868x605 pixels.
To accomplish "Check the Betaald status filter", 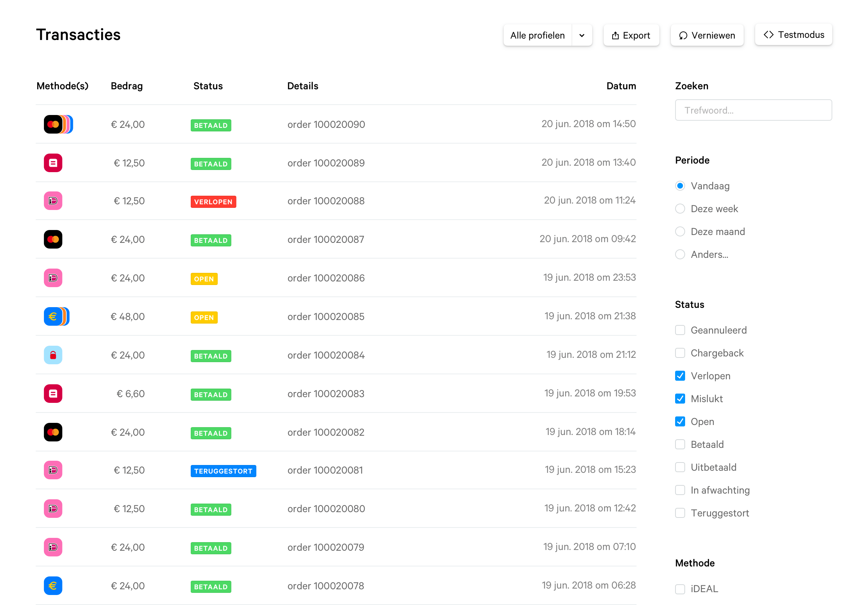I will (680, 444).
